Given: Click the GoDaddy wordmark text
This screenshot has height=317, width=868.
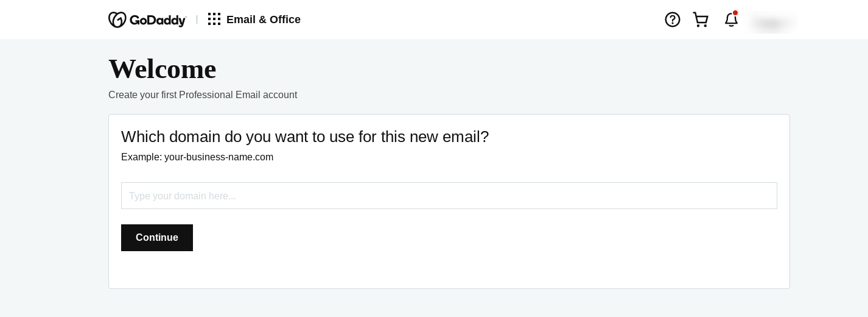Looking at the screenshot, I should (x=157, y=20).
